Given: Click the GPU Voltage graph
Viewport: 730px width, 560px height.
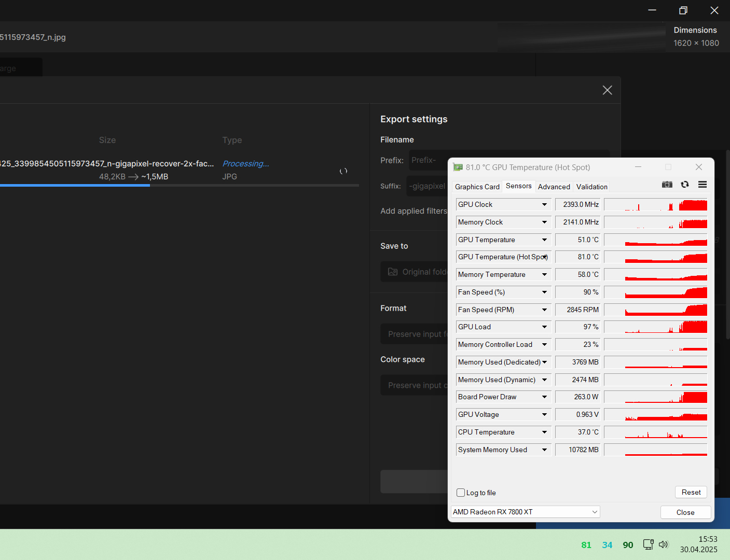Looking at the screenshot, I should [656, 414].
